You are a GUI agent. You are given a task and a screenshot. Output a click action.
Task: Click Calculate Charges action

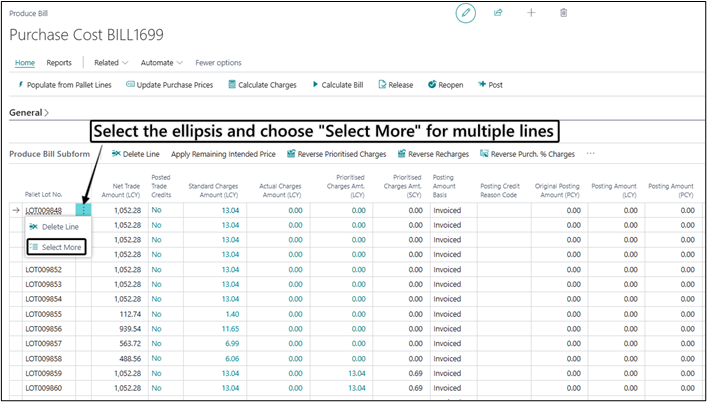[262, 85]
